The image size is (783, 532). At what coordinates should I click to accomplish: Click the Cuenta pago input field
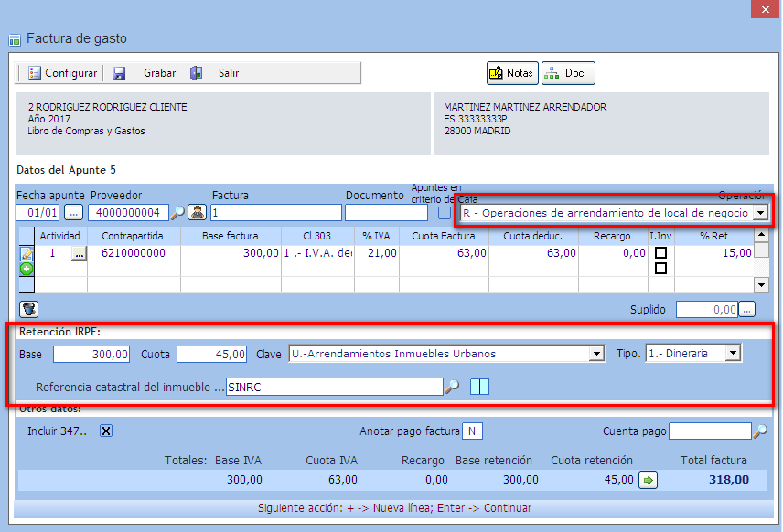710,431
